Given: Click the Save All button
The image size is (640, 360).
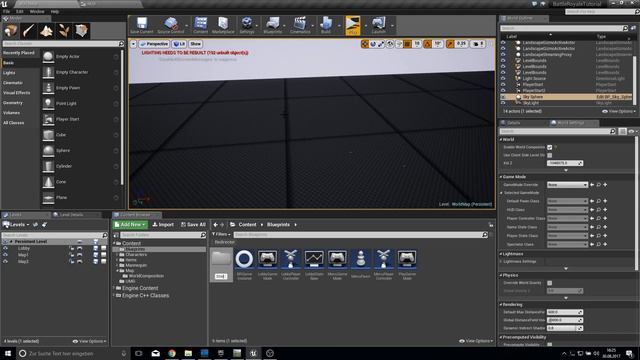Looking at the screenshot, I should click(x=193, y=224).
